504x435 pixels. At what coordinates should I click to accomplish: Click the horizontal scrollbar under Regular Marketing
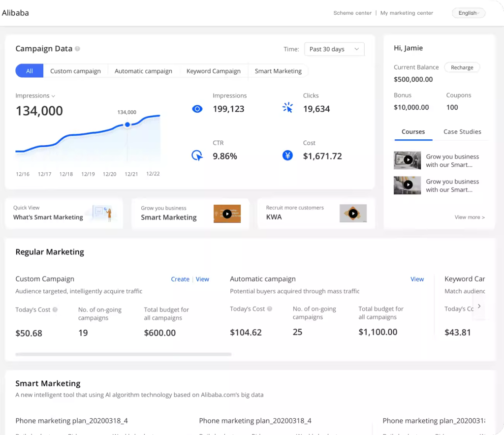pyautogui.click(x=123, y=354)
